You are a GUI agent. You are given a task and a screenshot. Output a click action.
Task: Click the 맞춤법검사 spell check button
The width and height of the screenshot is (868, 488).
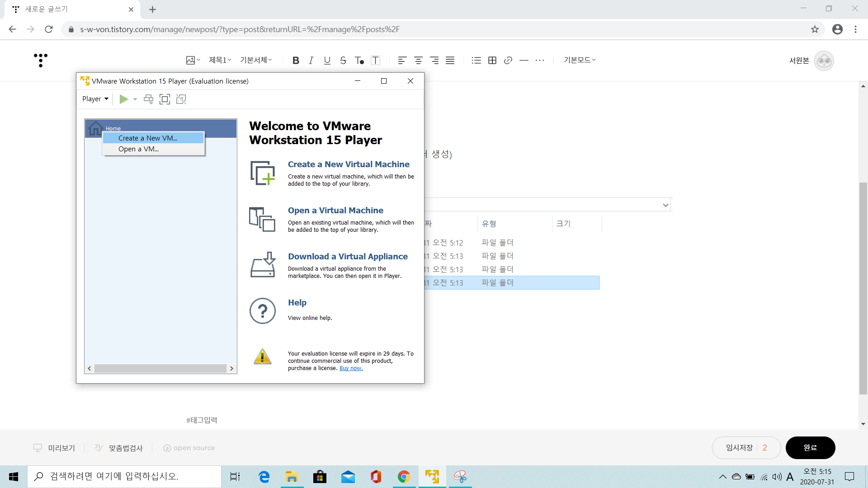point(118,448)
